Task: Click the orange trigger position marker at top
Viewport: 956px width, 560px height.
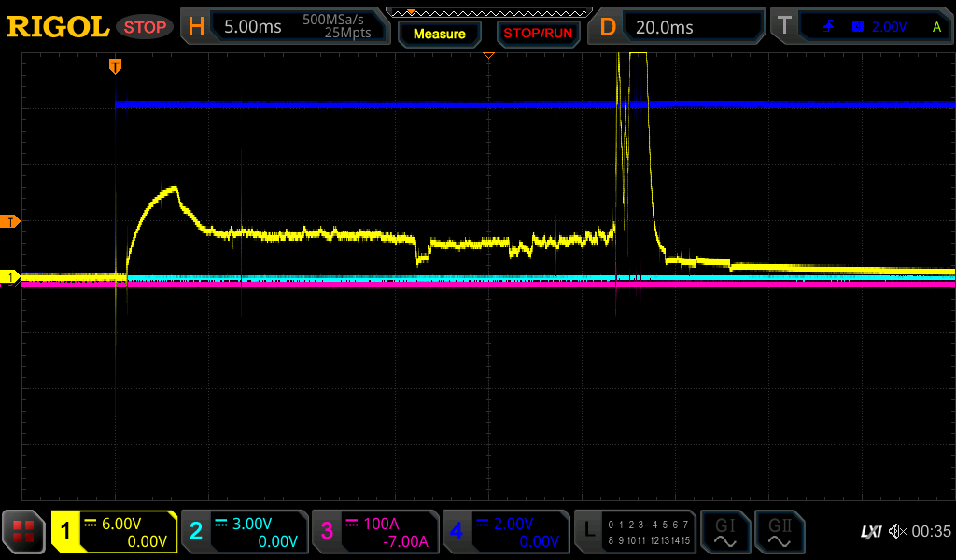Action: point(115,65)
